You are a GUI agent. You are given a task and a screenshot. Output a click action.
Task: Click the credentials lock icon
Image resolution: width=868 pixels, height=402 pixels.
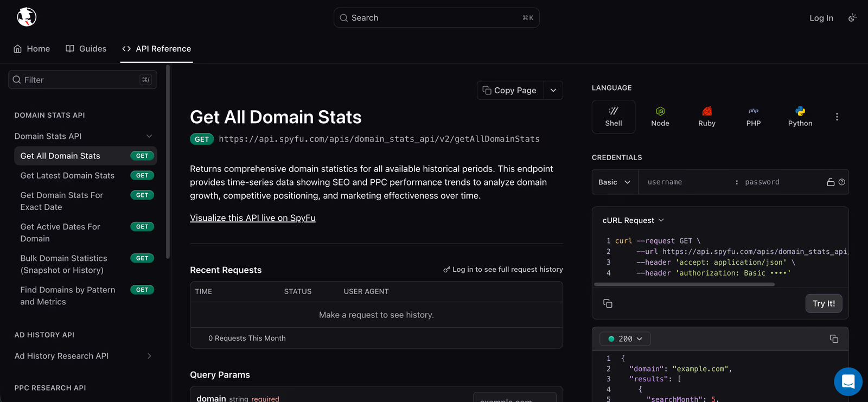(831, 182)
